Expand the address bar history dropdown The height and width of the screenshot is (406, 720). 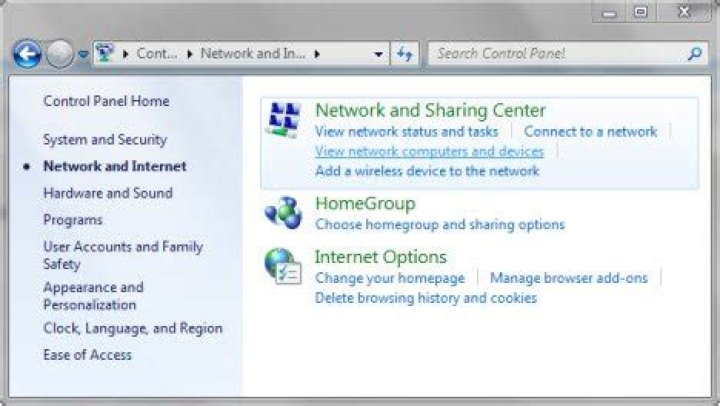pos(378,54)
